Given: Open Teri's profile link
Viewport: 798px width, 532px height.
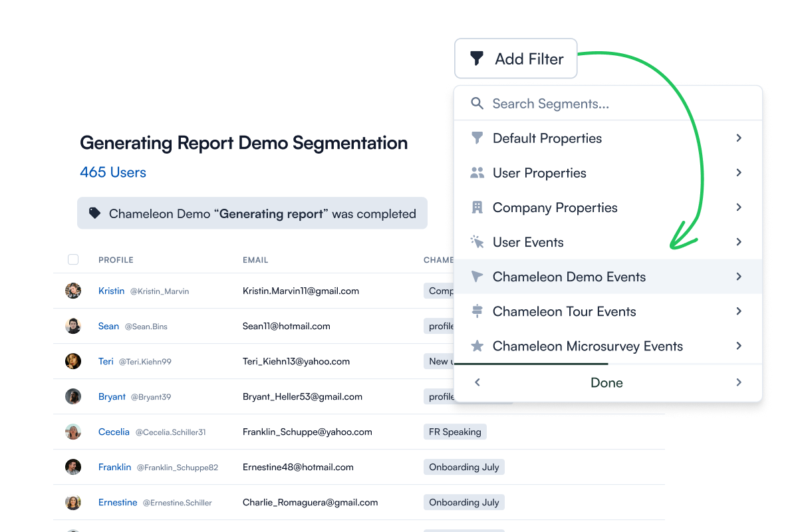Looking at the screenshot, I should (106, 361).
